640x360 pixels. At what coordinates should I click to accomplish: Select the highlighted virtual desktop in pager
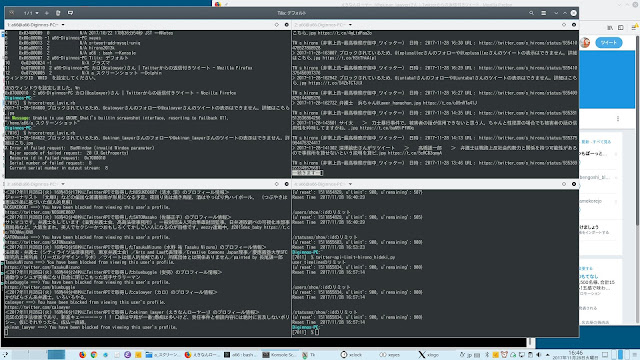[x=56, y=354]
